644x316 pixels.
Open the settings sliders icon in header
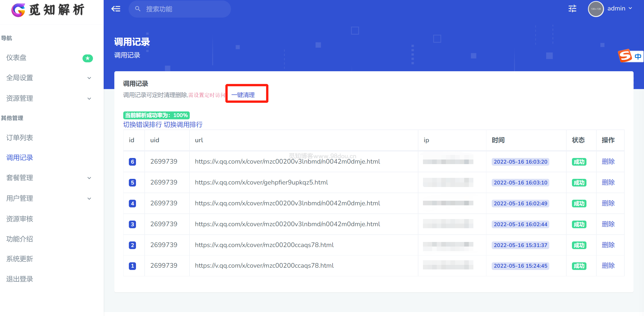[572, 9]
